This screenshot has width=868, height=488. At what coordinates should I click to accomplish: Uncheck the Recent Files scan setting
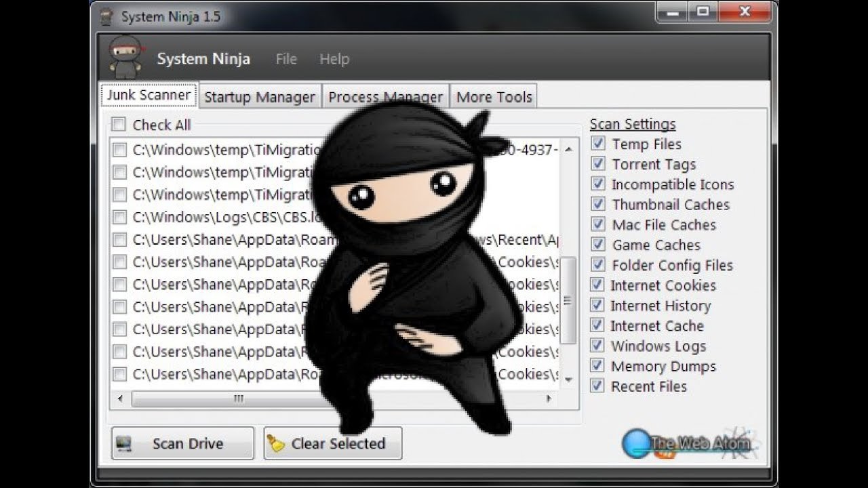[598, 386]
